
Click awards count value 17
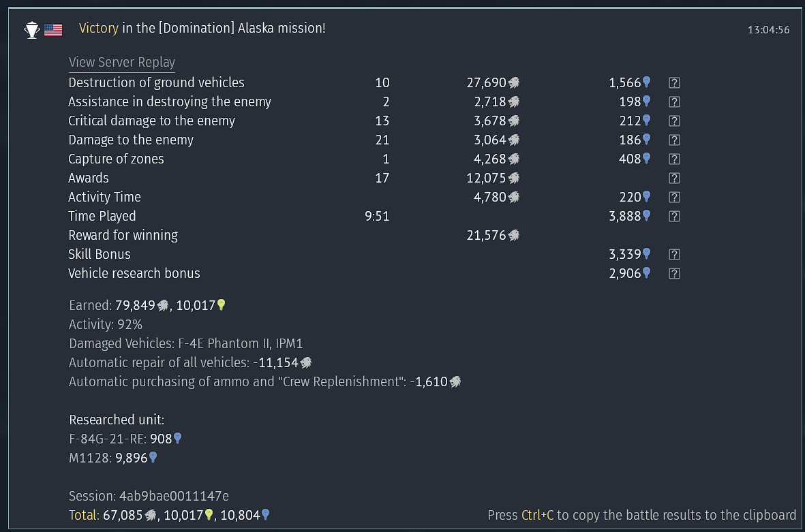click(x=382, y=178)
